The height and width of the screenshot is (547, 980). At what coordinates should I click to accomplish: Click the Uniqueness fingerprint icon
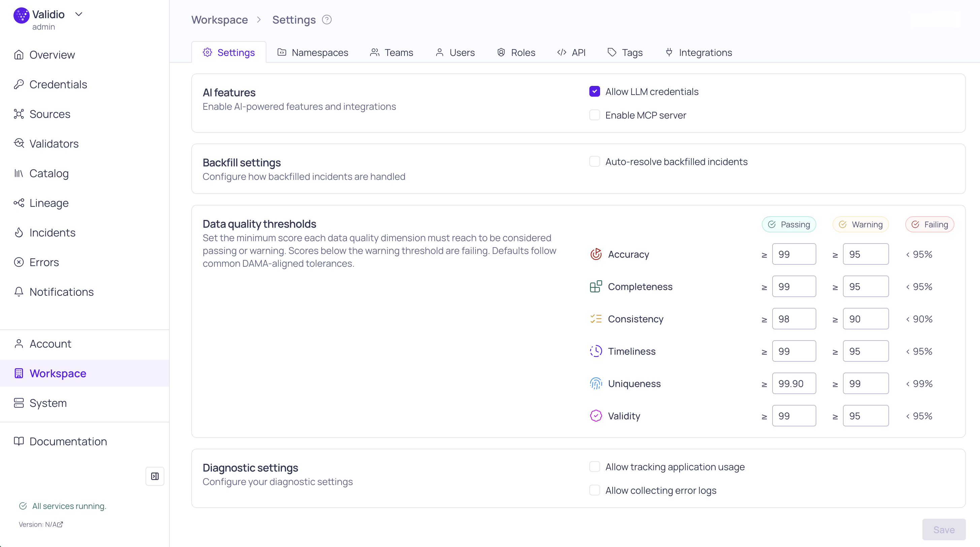coord(596,383)
